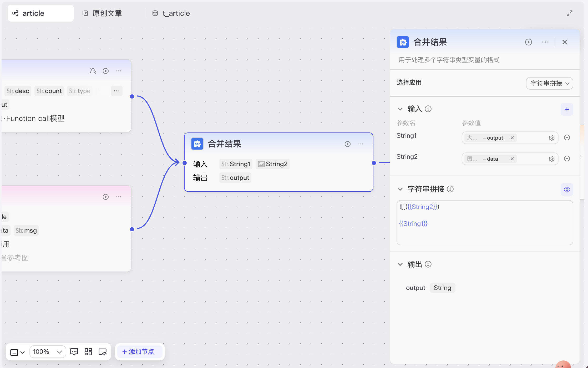Open the 字符串拼接 application dropdown
The width and height of the screenshot is (588, 368).
[549, 83]
